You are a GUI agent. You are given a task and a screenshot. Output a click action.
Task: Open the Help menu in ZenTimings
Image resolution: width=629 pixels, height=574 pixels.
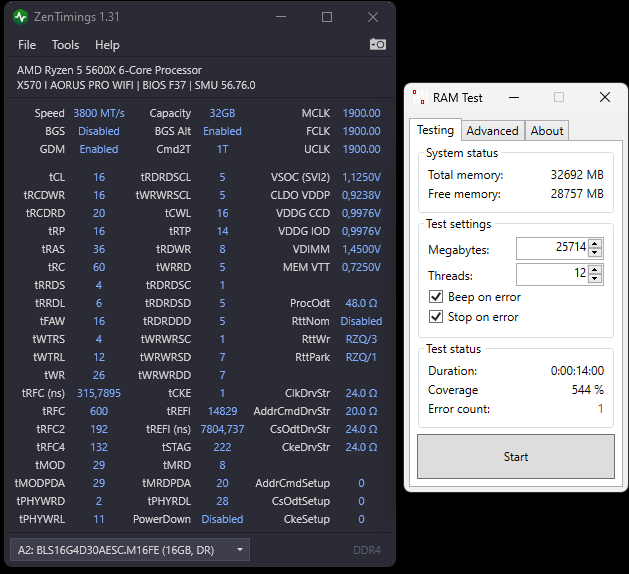[107, 45]
